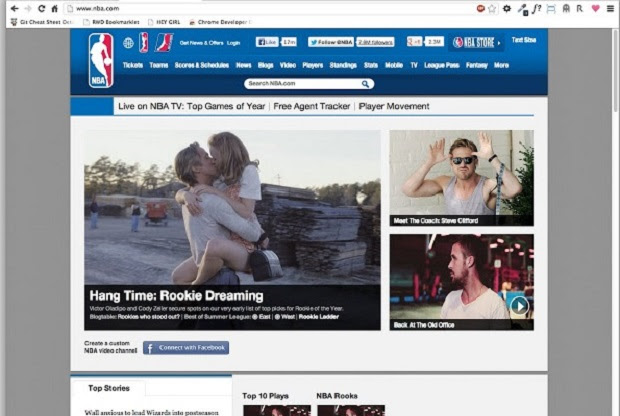Open the Tickets menu
620x416 pixels.
click(x=132, y=65)
